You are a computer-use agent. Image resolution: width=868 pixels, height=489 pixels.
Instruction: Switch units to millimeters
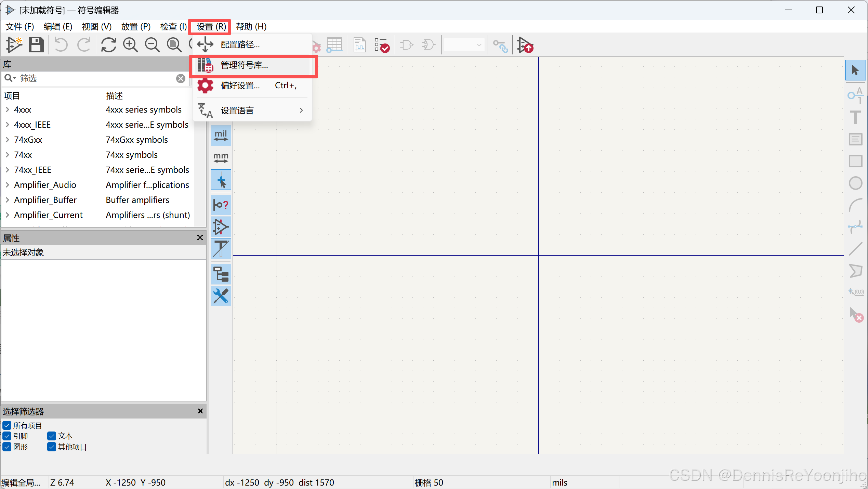(221, 158)
